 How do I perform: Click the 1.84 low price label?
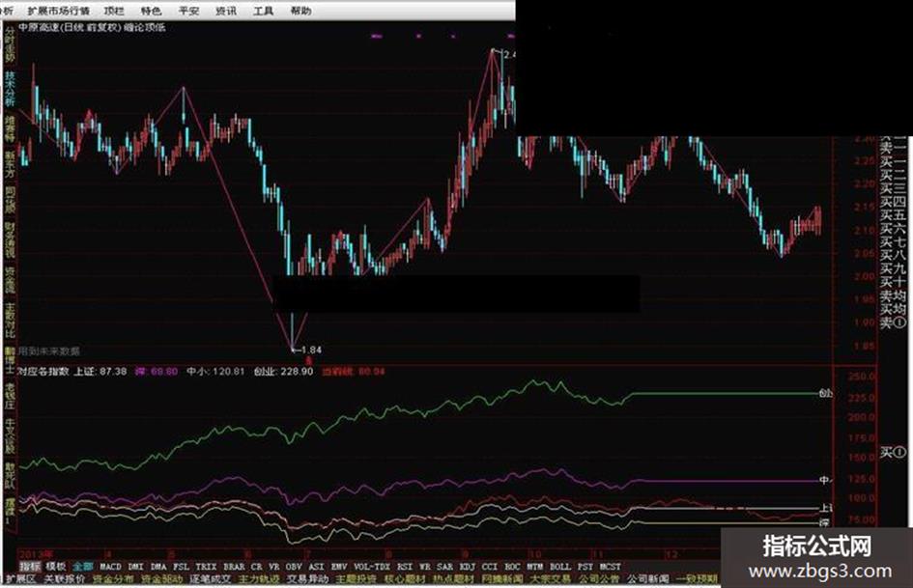click(x=311, y=350)
